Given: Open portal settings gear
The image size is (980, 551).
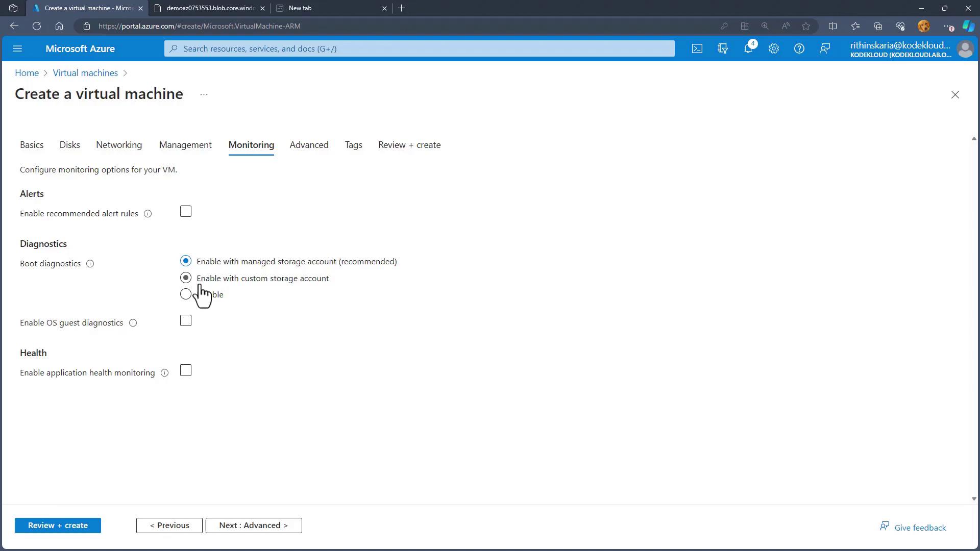Looking at the screenshot, I should [773, 48].
